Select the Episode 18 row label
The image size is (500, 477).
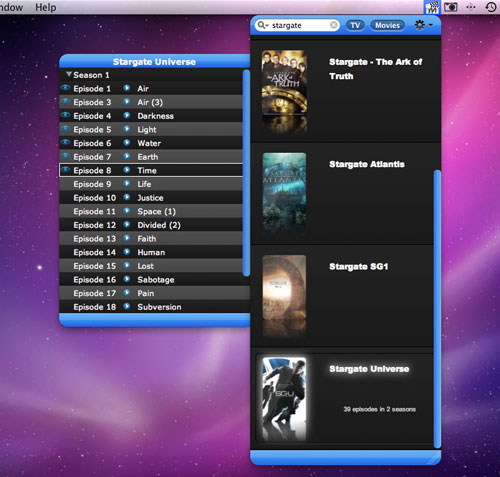[x=95, y=307]
